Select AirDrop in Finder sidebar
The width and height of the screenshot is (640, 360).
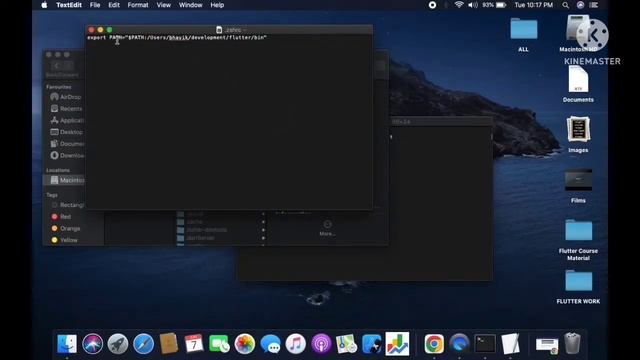(x=66, y=97)
